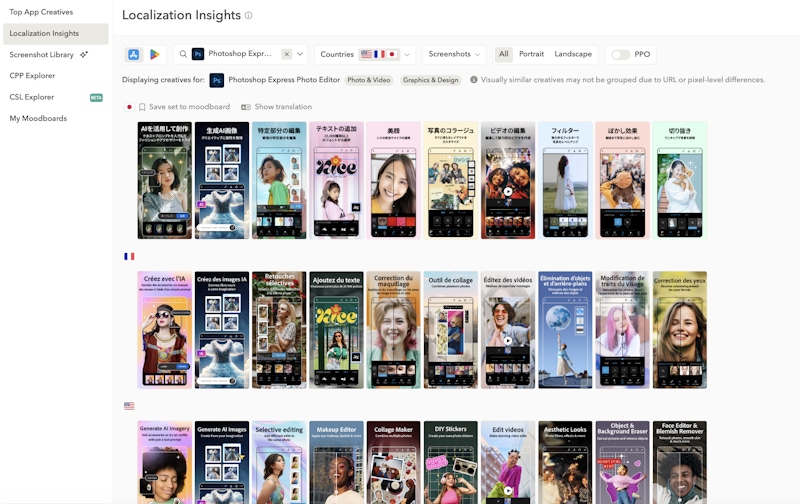Open US DIY Stickers screenshot
Viewport: 800px width, 504px height.
click(x=451, y=462)
